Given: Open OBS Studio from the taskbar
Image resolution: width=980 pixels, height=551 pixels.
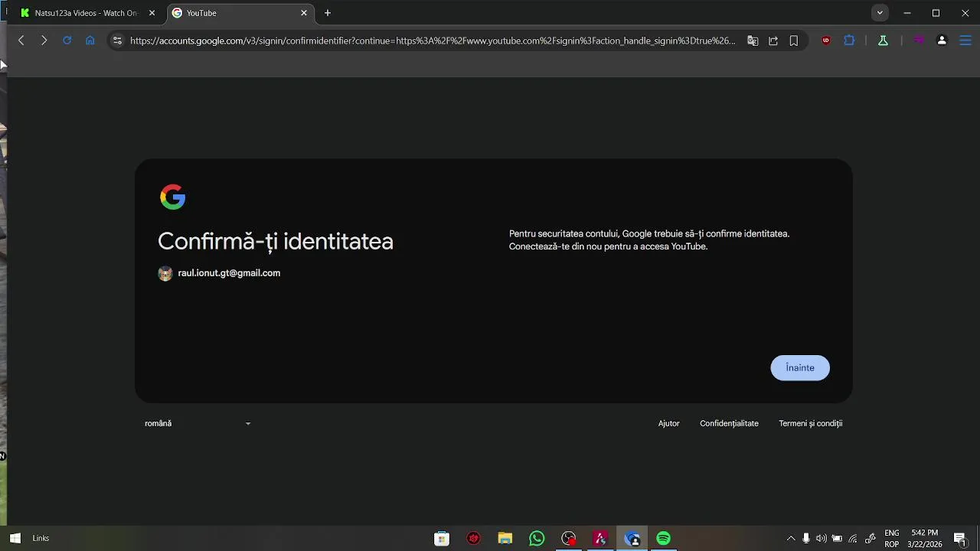Looking at the screenshot, I should 569,539.
